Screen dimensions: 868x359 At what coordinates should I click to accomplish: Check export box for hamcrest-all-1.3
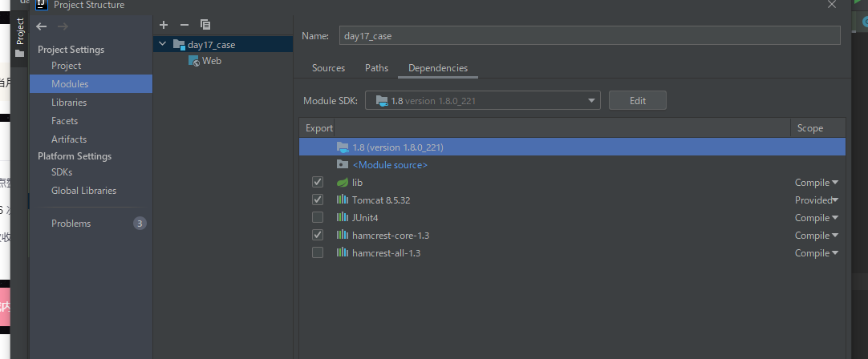318,253
